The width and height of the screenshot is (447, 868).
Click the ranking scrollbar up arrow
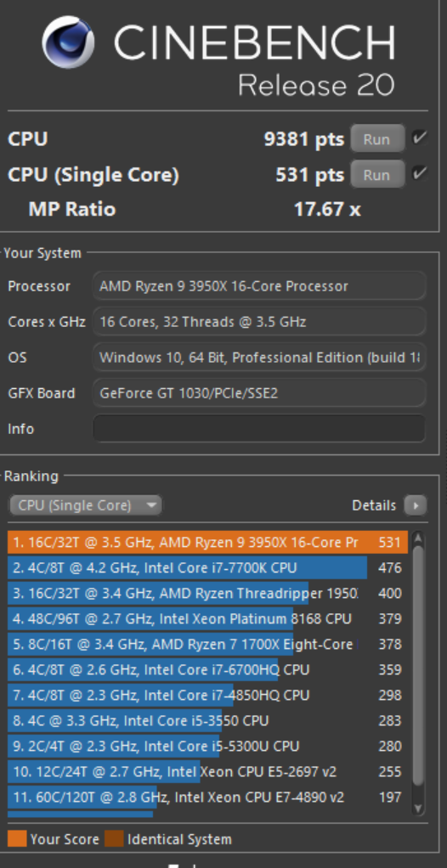coord(418,538)
